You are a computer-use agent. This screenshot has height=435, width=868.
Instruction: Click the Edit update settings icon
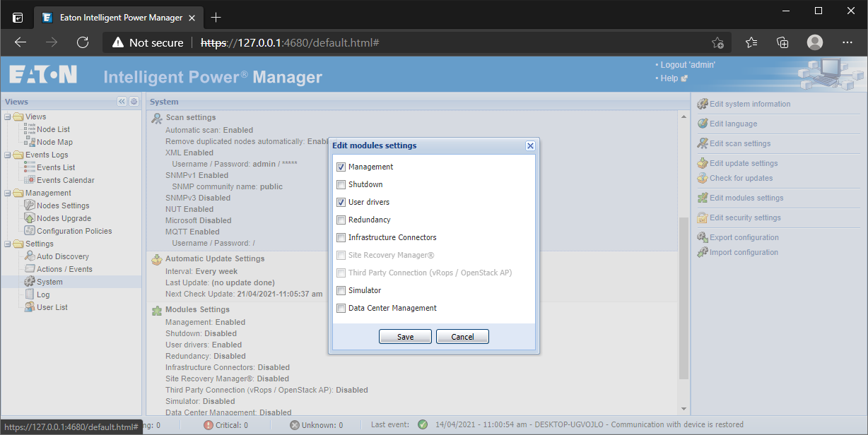[703, 163]
